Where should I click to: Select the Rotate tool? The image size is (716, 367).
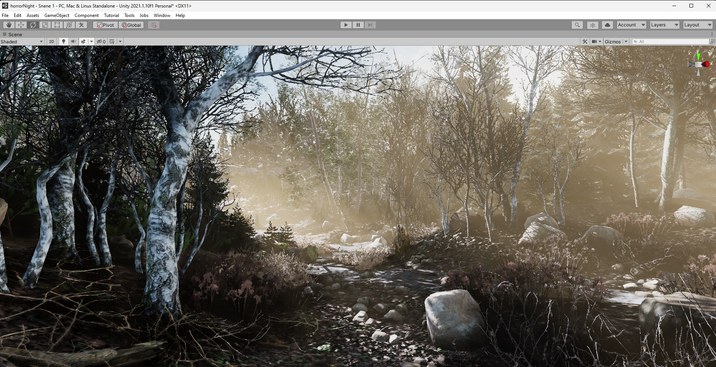[x=33, y=25]
